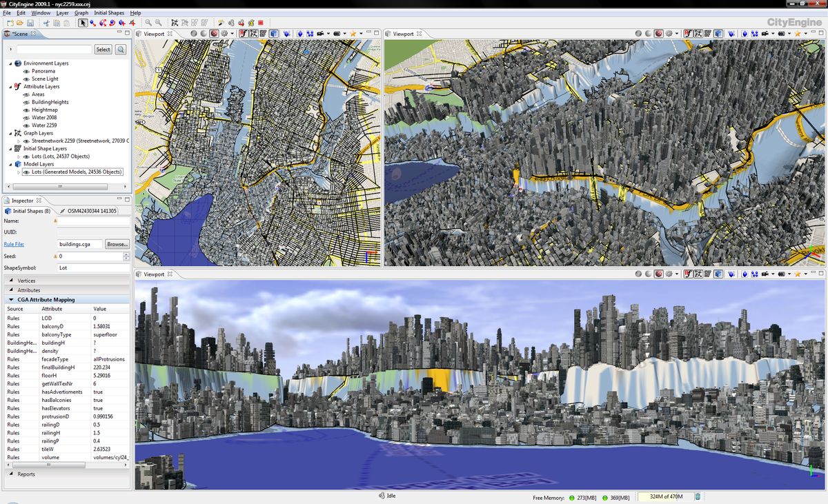Toggle visibility of Scene Light layer
The image size is (828, 504).
click(26, 79)
